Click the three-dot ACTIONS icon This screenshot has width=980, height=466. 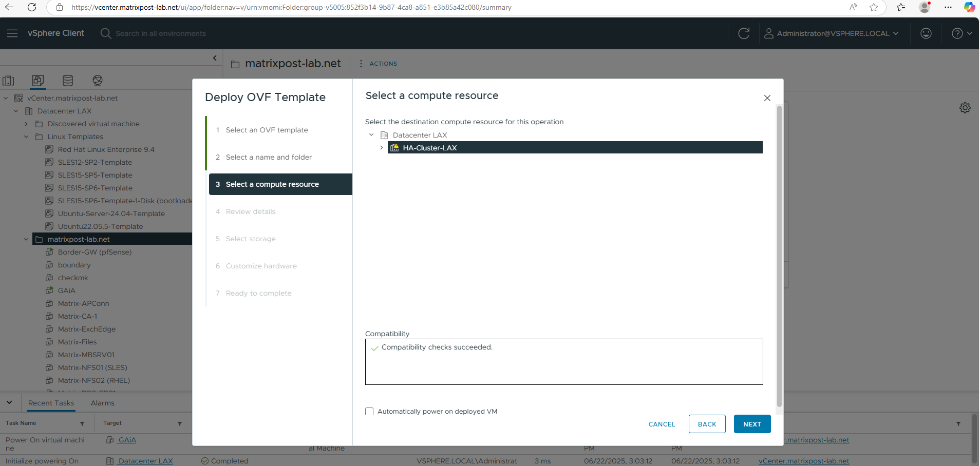[x=361, y=64]
